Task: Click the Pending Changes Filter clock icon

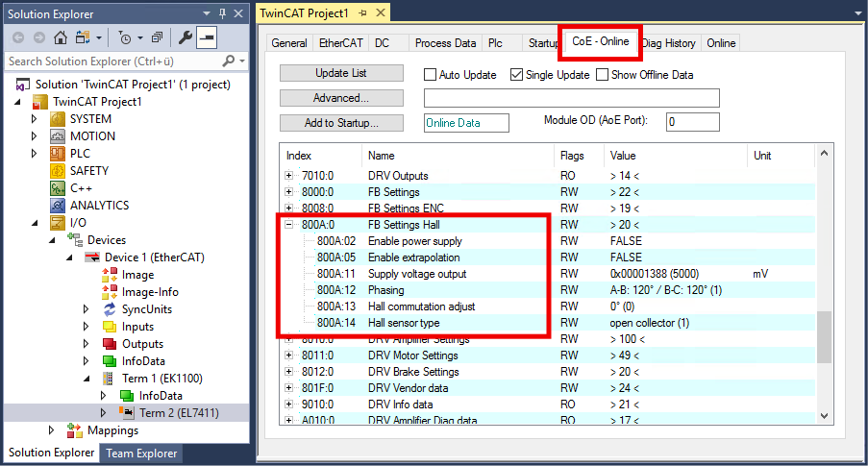Action: (124, 37)
